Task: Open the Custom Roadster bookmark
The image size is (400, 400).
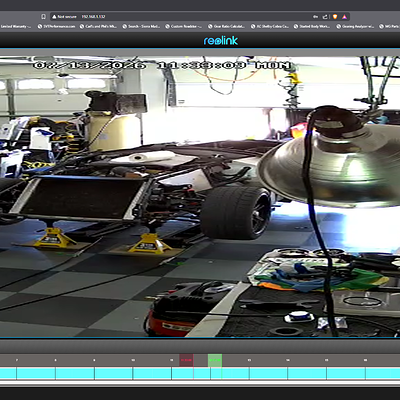Action: pos(183,26)
